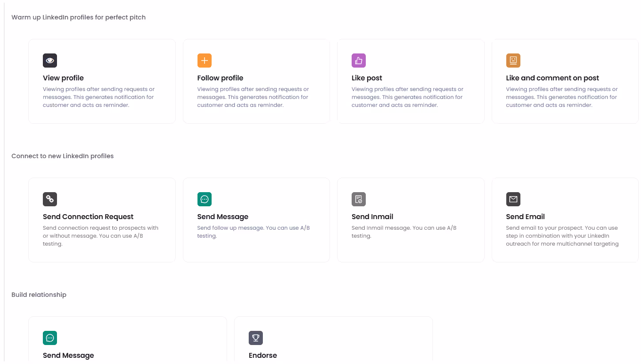Select the View profile action card
Viewport: 641px width, 364px height.
(102, 81)
